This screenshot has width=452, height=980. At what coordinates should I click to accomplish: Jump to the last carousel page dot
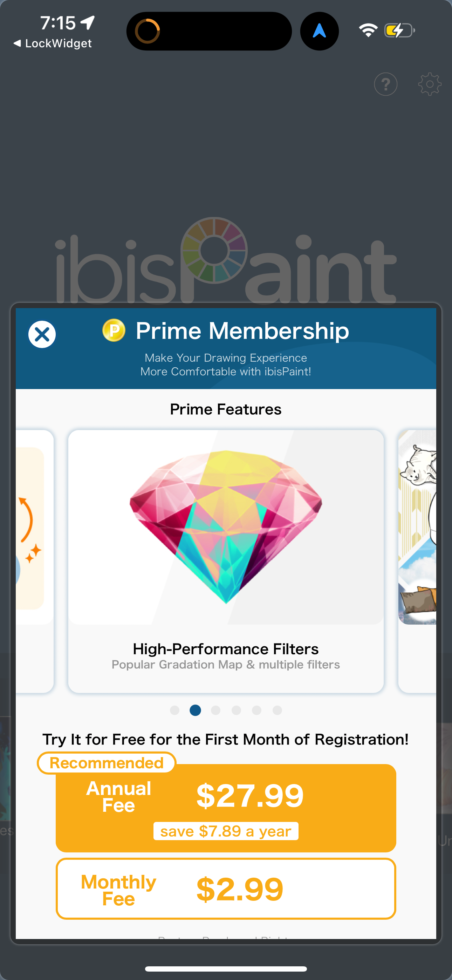[278, 709]
